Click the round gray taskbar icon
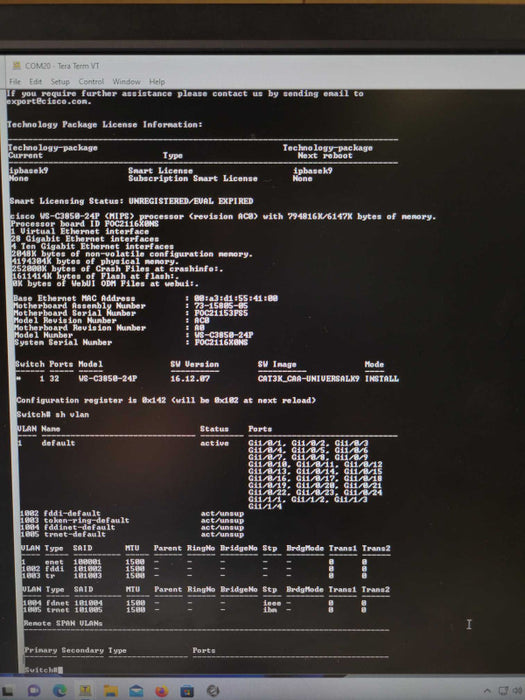The image size is (525, 700). coord(213,691)
